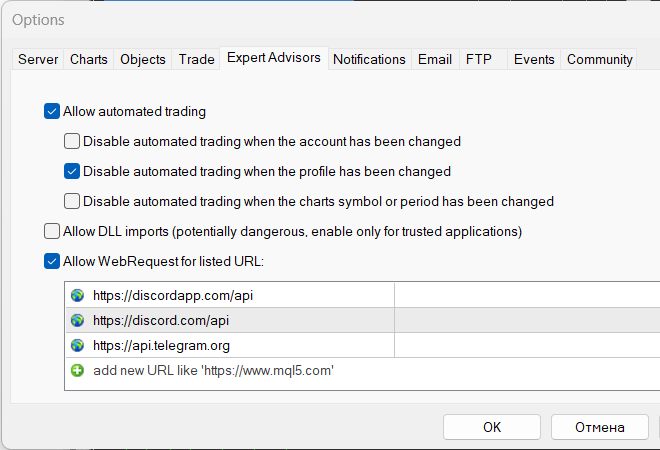Screen dimensions: 660x450
Task: Enable disabling trading on account change
Action: 72,141
